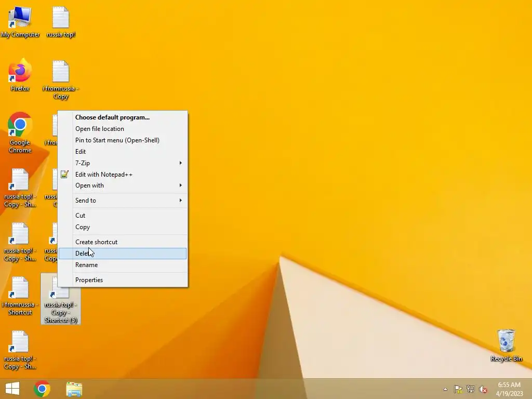The width and height of the screenshot is (532, 399).
Task: Click 'Create shortcut' menu entry
Action: click(123, 242)
